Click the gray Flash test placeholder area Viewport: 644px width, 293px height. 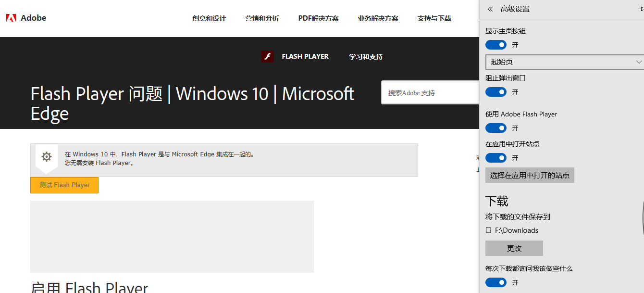click(x=172, y=237)
